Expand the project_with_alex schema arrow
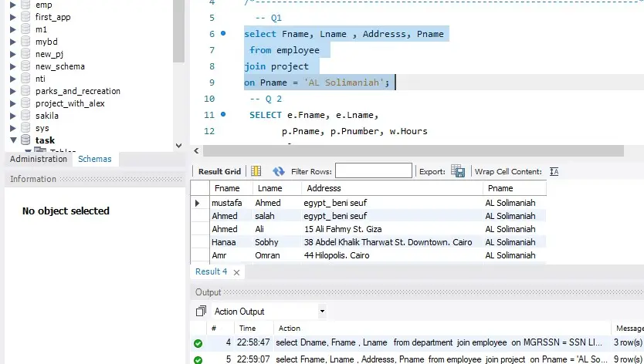 click(x=13, y=103)
